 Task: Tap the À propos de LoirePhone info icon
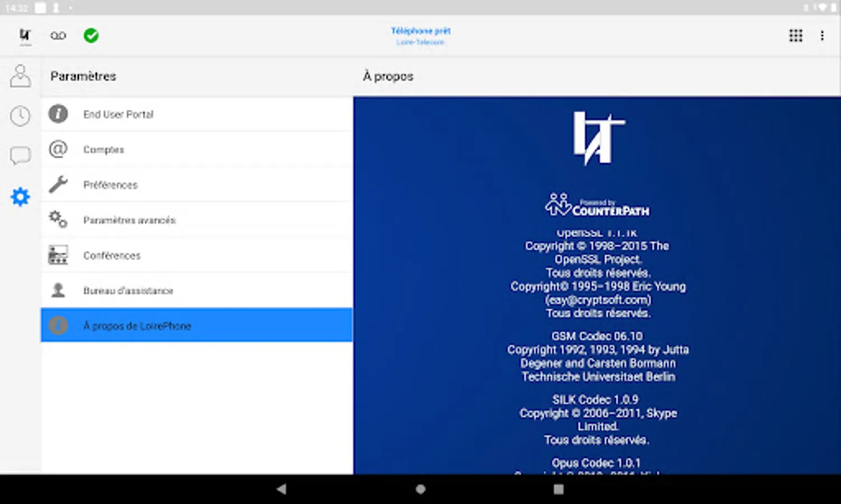tap(58, 325)
